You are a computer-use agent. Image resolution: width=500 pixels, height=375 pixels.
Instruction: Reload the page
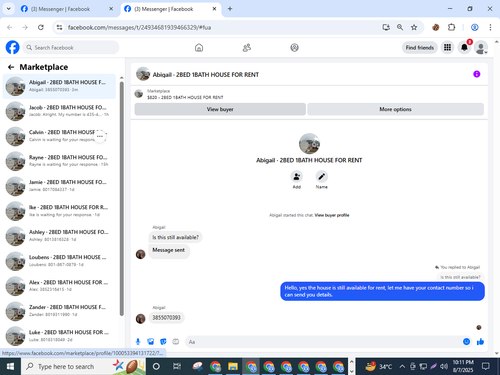click(x=41, y=27)
